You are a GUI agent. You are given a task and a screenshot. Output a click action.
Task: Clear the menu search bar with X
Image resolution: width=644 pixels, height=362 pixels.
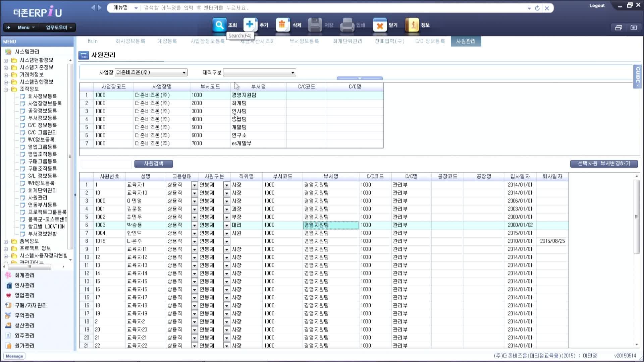[x=547, y=8]
